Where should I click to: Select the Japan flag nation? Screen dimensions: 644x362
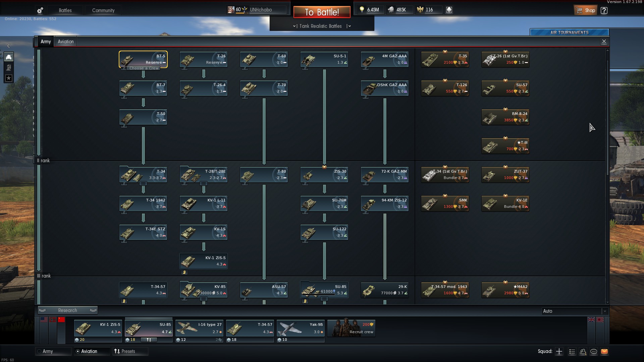tap(600, 320)
